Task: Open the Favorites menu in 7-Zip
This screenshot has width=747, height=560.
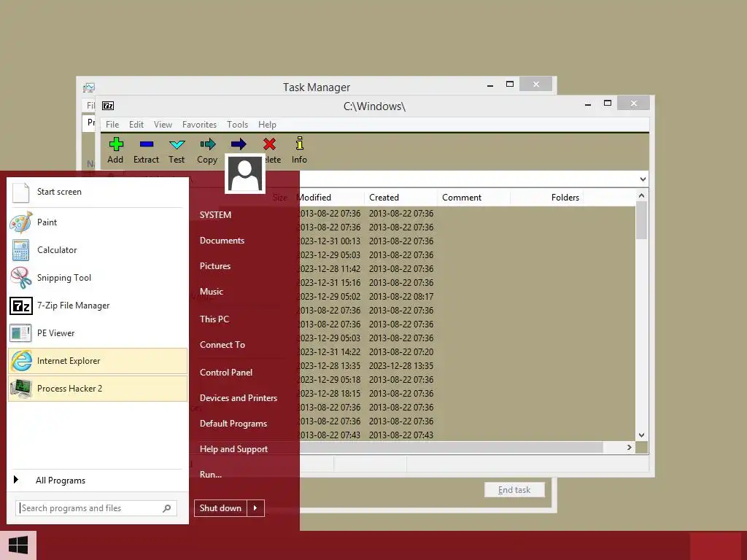Action: [x=199, y=125]
